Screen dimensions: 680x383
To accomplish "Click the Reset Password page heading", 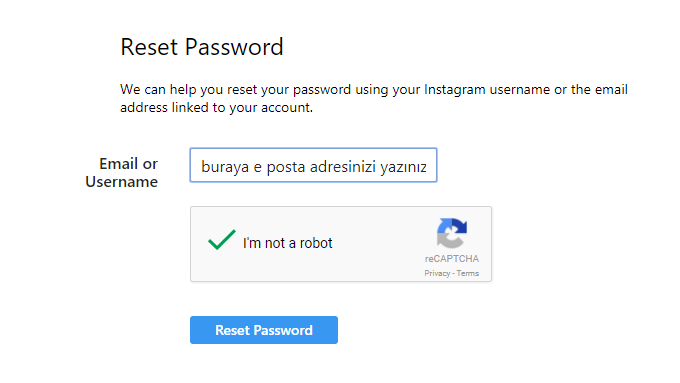I will pyautogui.click(x=202, y=47).
